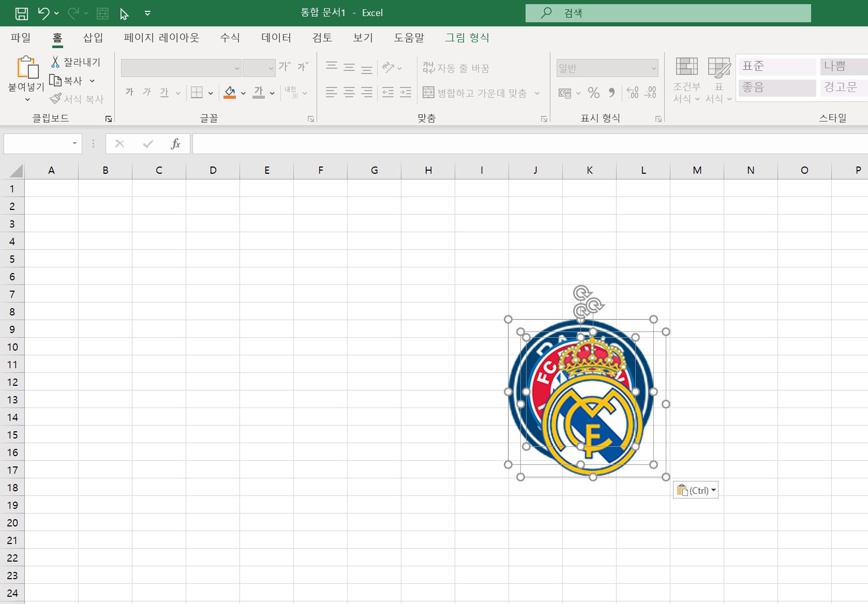Click the increase font size icon
The image size is (868, 604).
285,66
